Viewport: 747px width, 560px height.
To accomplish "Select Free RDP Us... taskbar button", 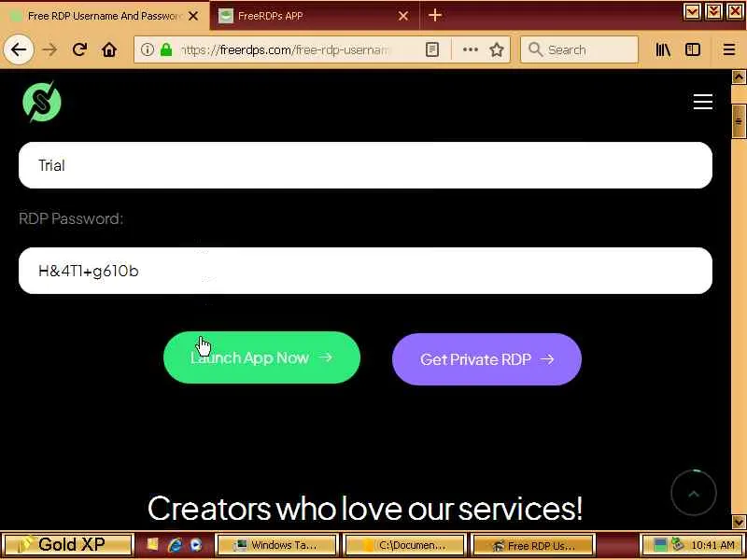I will coord(532,545).
